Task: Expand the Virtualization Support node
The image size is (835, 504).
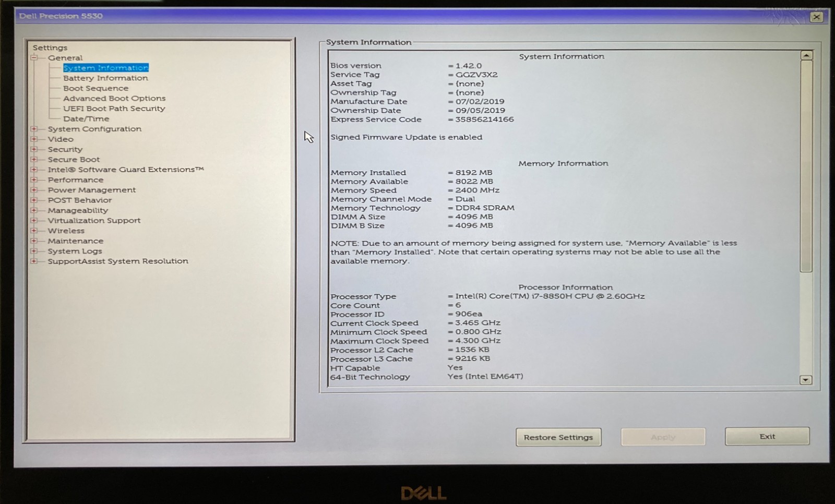Action: (x=34, y=221)
